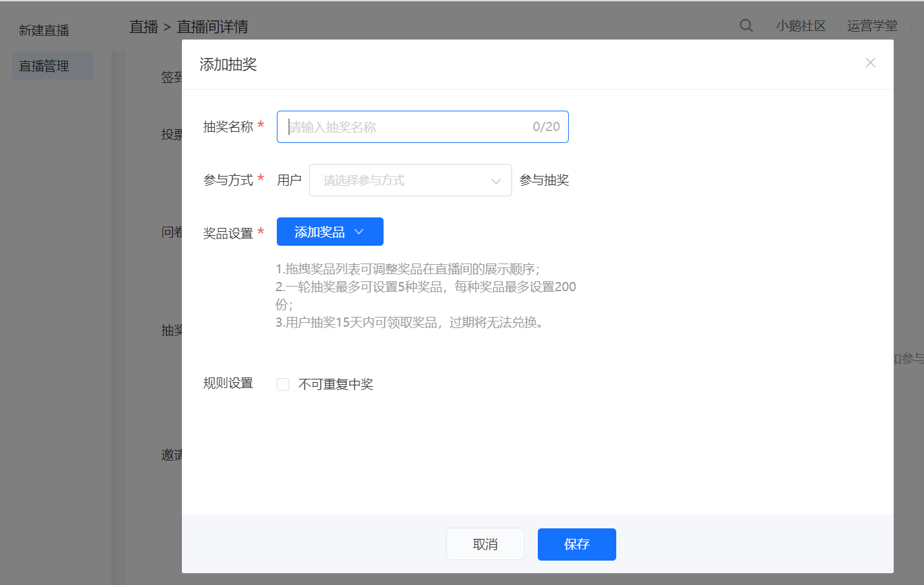Click the 保存 button

click(577, 544)
